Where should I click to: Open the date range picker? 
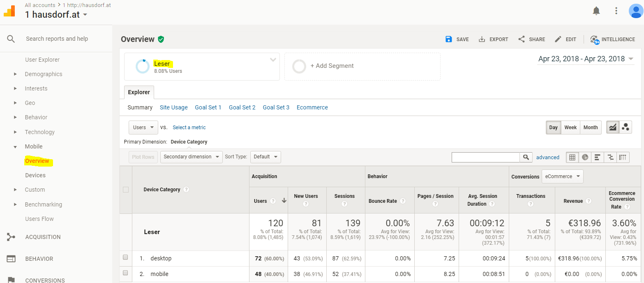pyautogui.click(x=586, y=59)
